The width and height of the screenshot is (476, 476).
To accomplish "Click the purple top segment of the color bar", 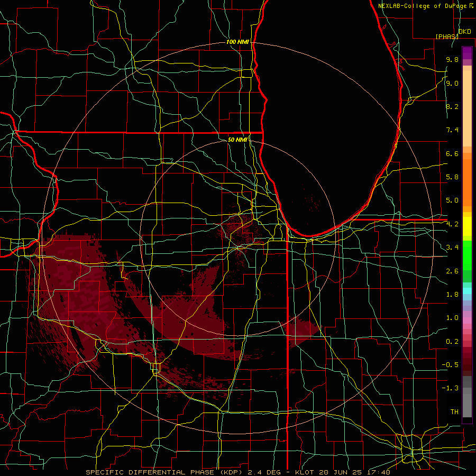I will pyautogui.click(x=467, y=53).
